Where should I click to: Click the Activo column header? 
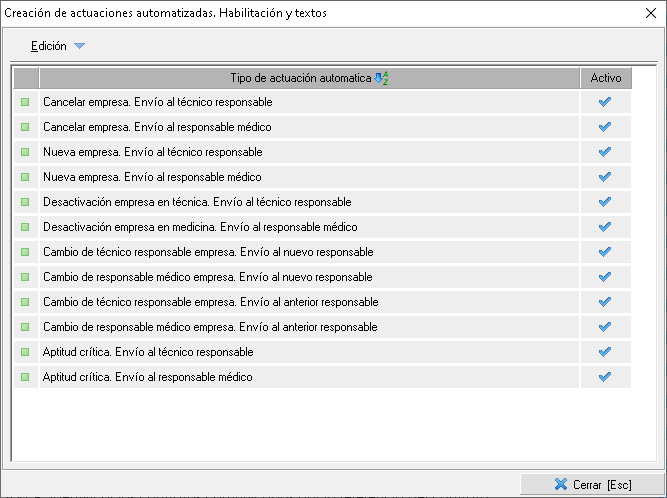pyautogui.click(x=605, y=78)
